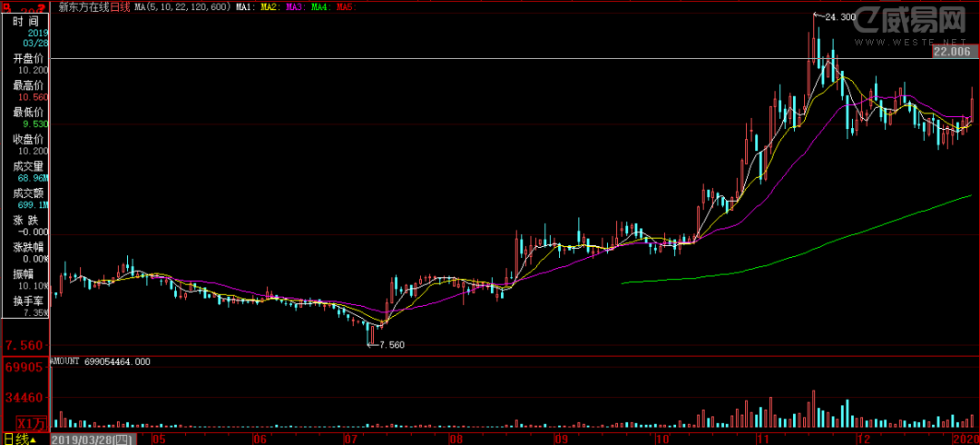980x445 pixels.
Task: Click the red 日线 label in chart title
Action: click(120, 6)
